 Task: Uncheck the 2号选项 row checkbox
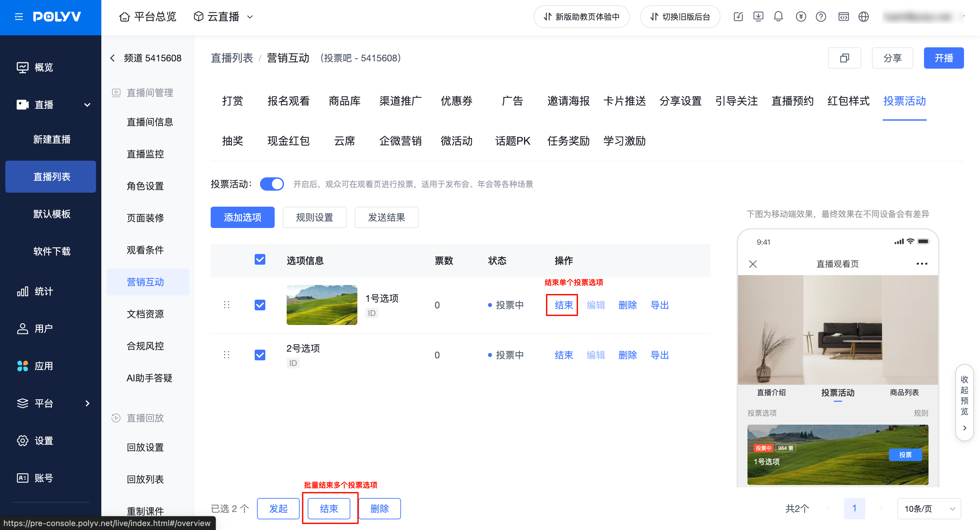coord(260,355)
